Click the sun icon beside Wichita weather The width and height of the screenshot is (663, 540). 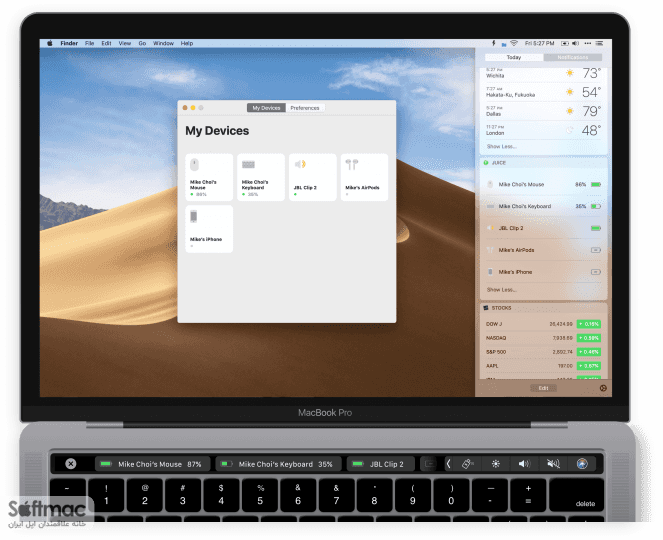[x=570, y=73]
